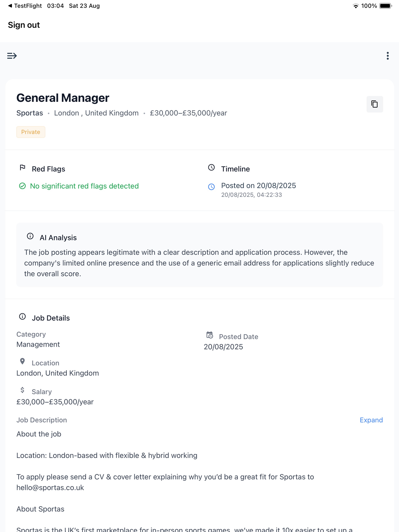This screenshot has height=532, width=399.
Task: Click the General Manager job title
Action: [x=63, y=98]
